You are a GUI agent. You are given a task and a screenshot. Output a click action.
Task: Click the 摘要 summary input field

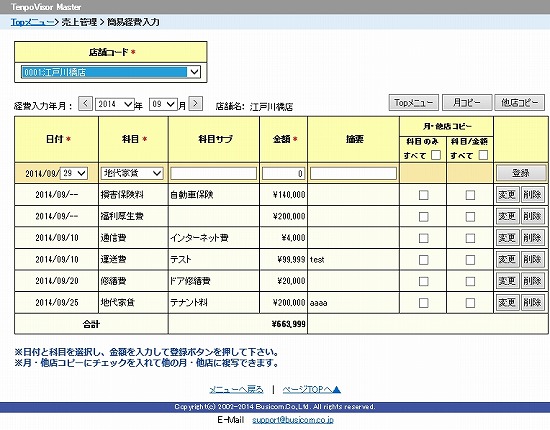353,173
